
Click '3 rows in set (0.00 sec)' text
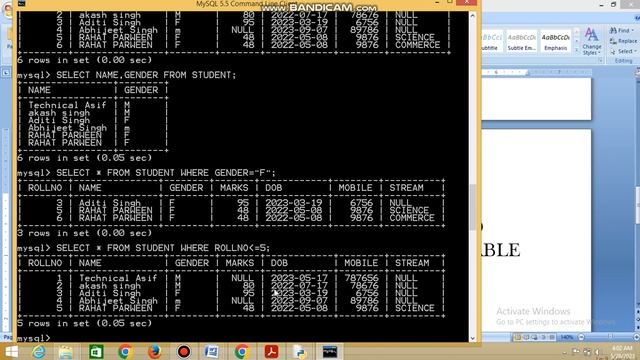pyautogui.click(x=84, y=233)
